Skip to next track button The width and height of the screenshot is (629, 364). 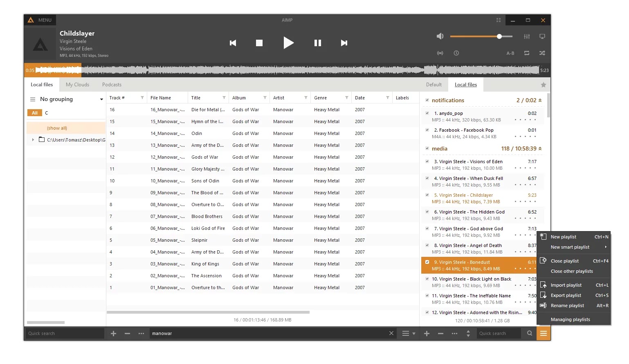coord(344,43)
